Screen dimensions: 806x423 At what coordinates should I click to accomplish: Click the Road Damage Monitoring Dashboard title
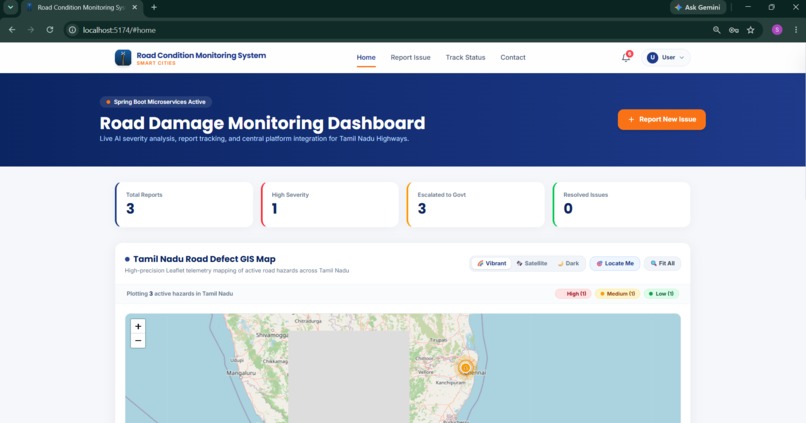tap(262, 123)
